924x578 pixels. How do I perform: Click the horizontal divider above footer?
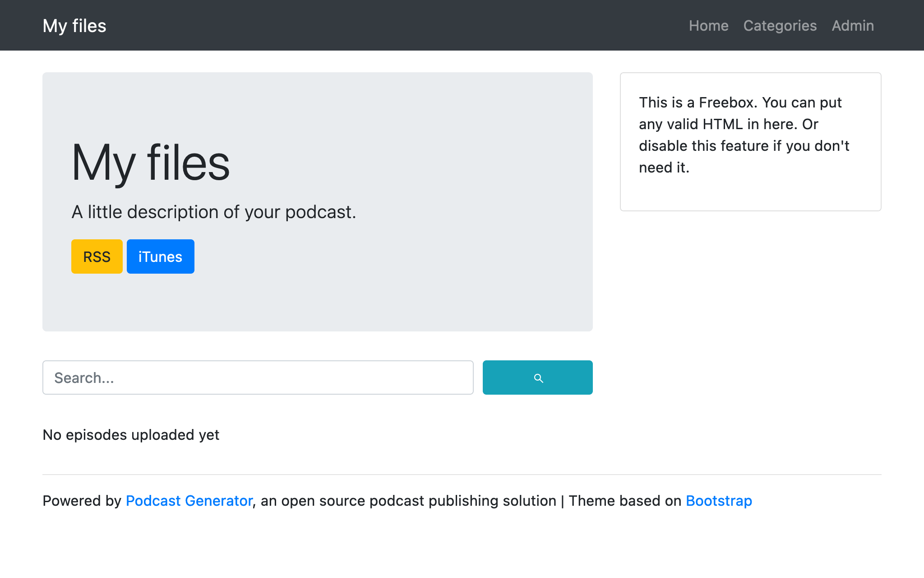point(462,475)
